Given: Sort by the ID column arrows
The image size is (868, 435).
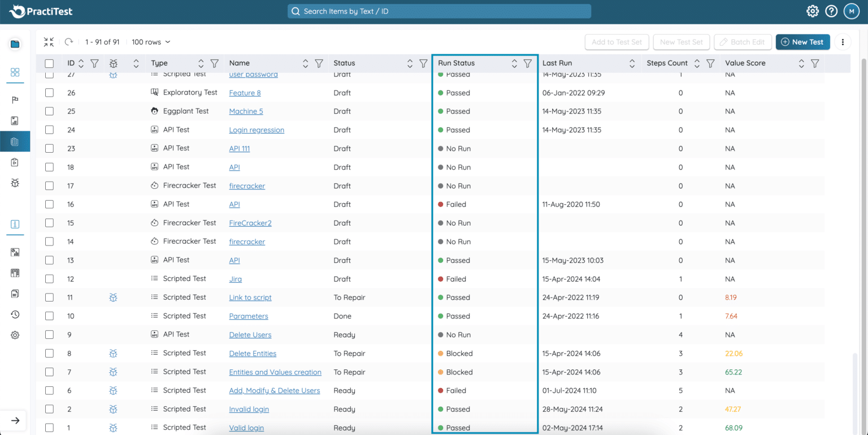Looking at the screenshot, I should (x=81, y=63).
